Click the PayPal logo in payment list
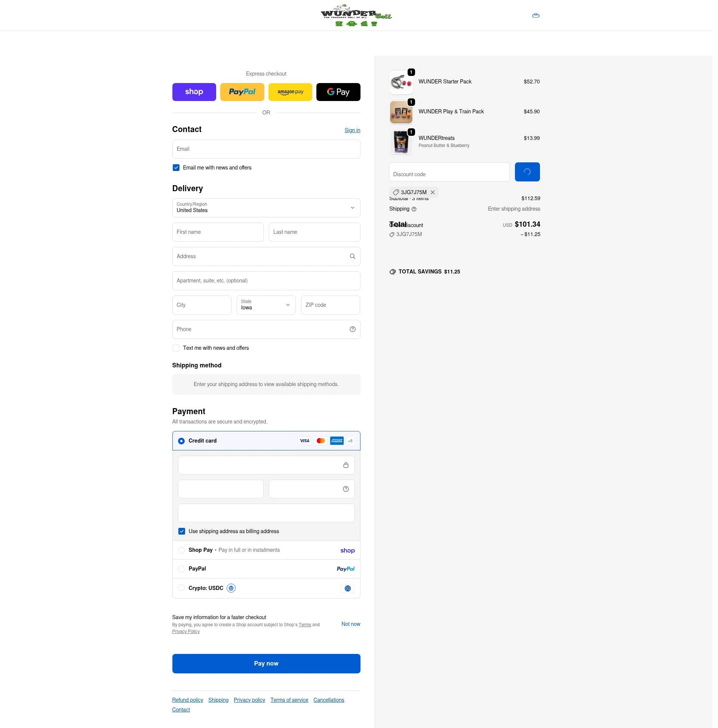This screenshot has height=728, width=718. click(346, 569)
